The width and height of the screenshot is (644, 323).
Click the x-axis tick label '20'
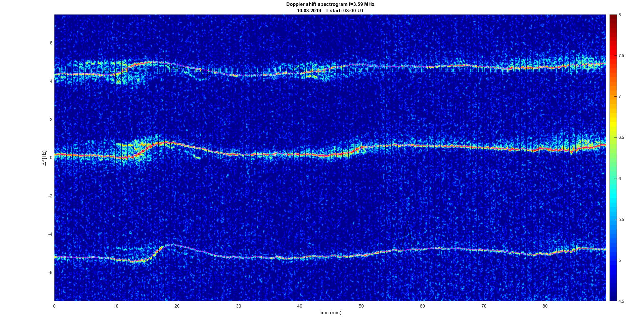click(177, 306)
